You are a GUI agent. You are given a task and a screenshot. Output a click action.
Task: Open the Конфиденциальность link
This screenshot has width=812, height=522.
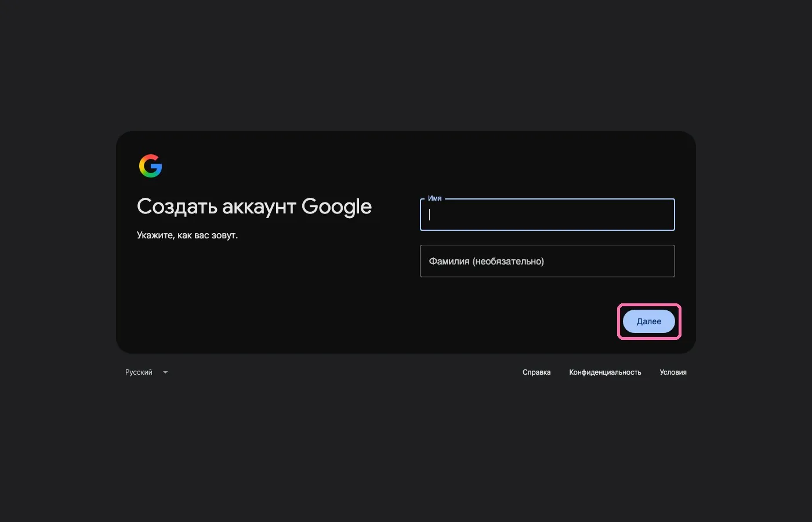(x=605, y=372)
